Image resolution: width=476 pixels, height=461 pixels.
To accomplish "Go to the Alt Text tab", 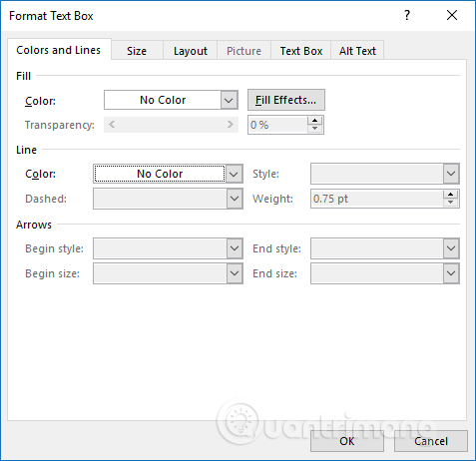I will tap(357, 51).
